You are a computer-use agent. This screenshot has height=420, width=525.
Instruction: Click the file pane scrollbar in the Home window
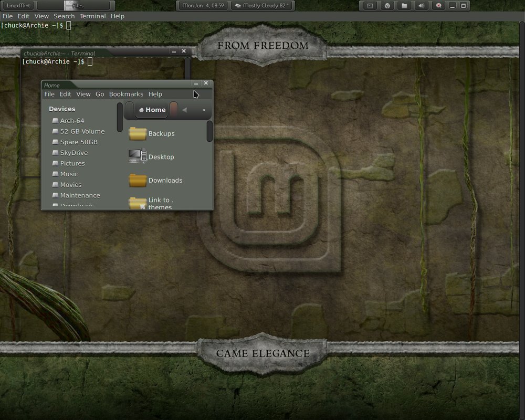(x=209, y=131)
